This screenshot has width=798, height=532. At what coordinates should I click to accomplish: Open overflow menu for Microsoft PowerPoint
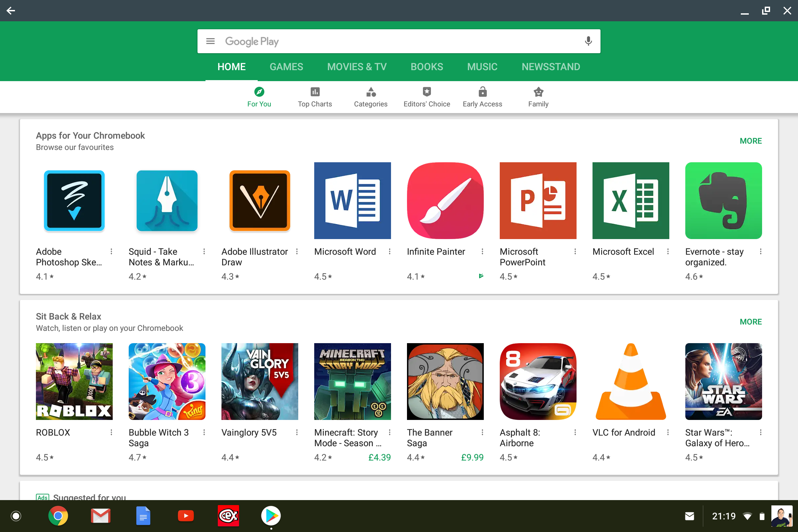[575, 251]
